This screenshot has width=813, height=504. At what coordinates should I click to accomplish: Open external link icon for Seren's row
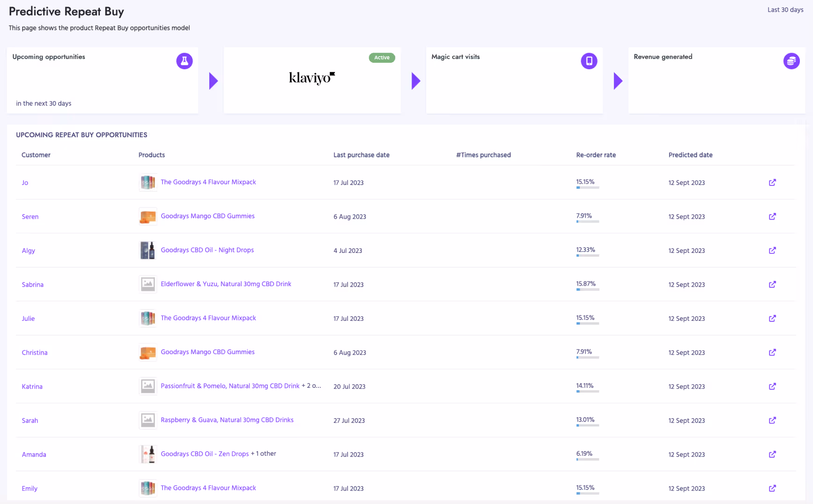click(x=772, y=216)
